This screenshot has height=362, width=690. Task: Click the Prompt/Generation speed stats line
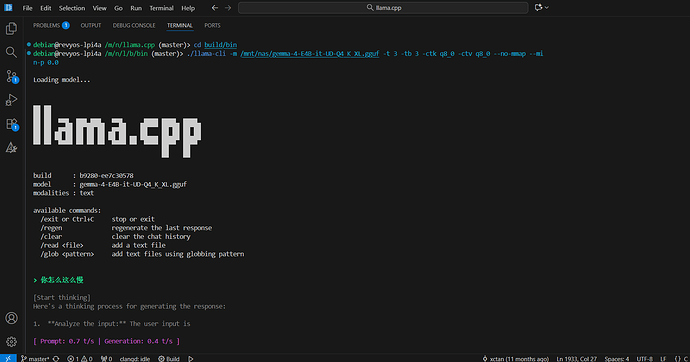[106, 341]
